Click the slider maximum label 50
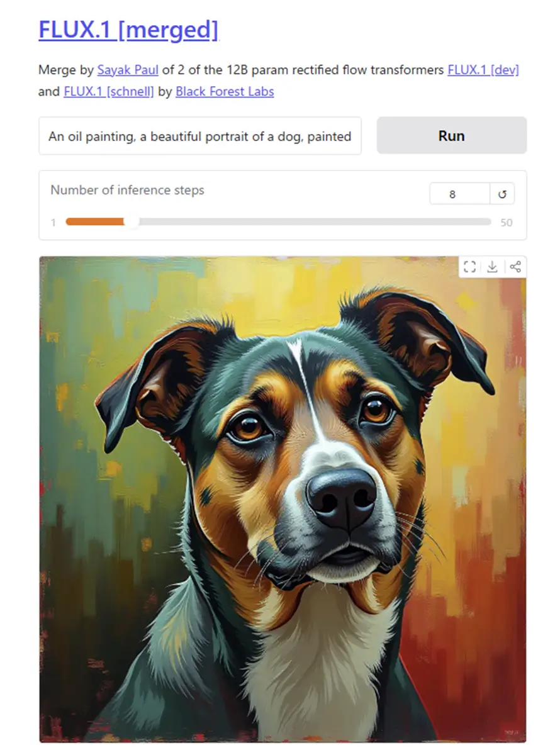Viewport: 560px width, 755px height. click(507, 222)
